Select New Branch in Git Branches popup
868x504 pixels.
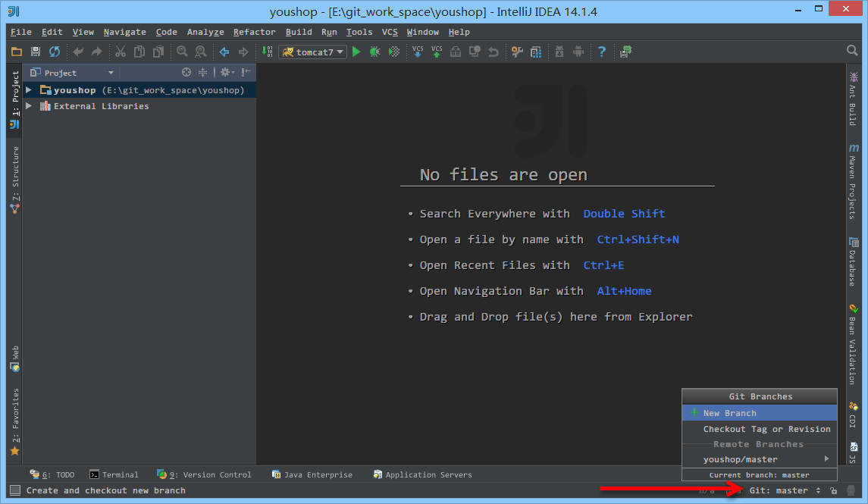pos(729,413)
